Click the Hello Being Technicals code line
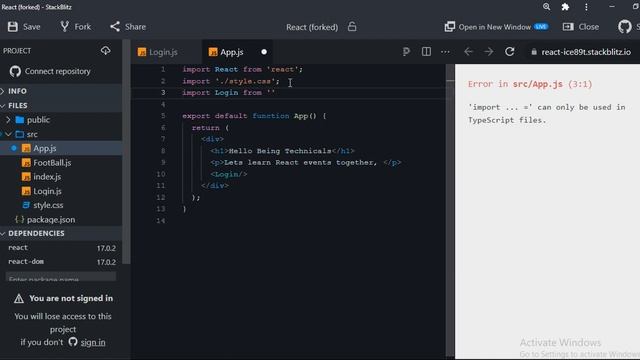The height and width of the screenshot is (360, 640). click(x=282, y=151)
